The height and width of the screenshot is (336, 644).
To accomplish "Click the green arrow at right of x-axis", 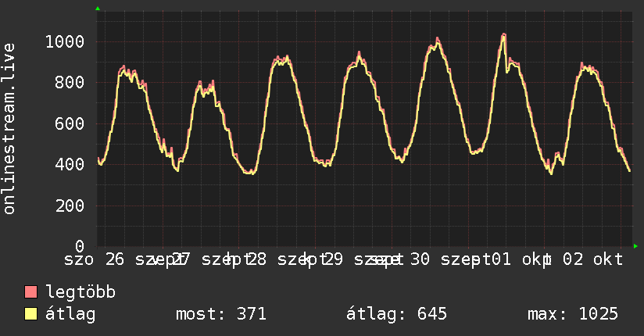I will coord(635,246).
